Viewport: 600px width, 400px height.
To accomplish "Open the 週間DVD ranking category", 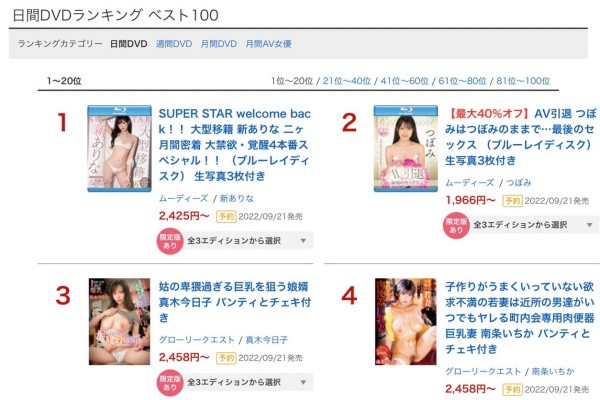I will [174, 44].
